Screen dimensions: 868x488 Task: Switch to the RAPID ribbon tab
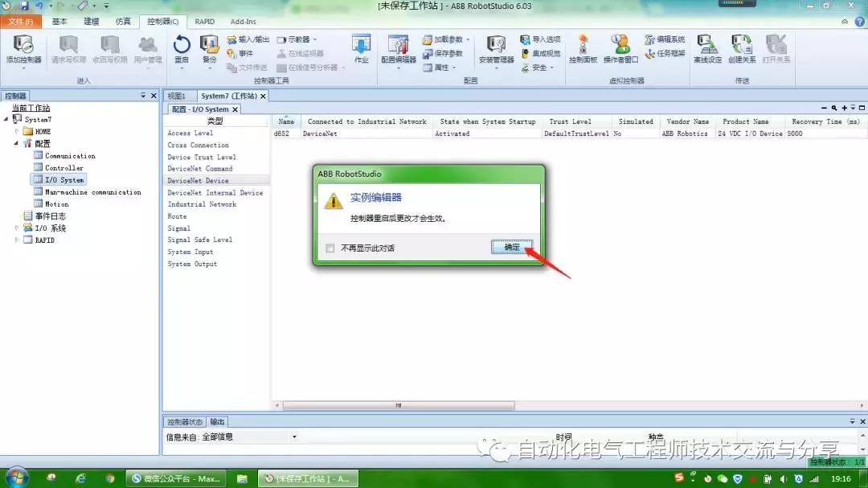(204, 22)
